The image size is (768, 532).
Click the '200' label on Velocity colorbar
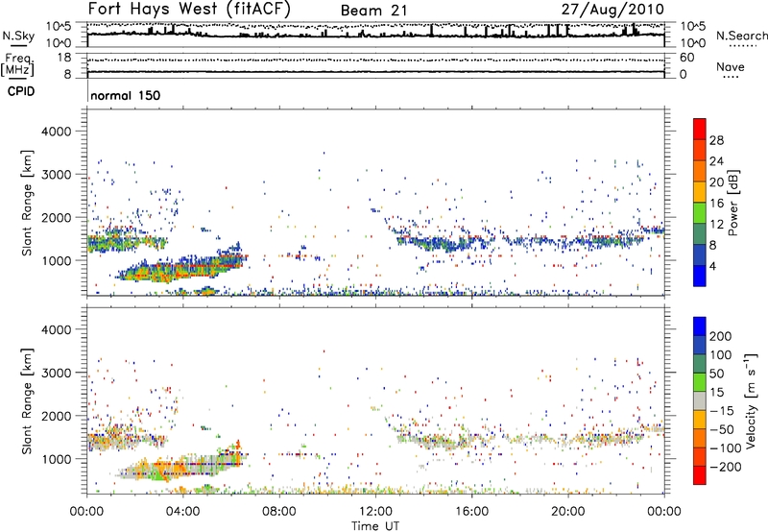click(721, 336)
